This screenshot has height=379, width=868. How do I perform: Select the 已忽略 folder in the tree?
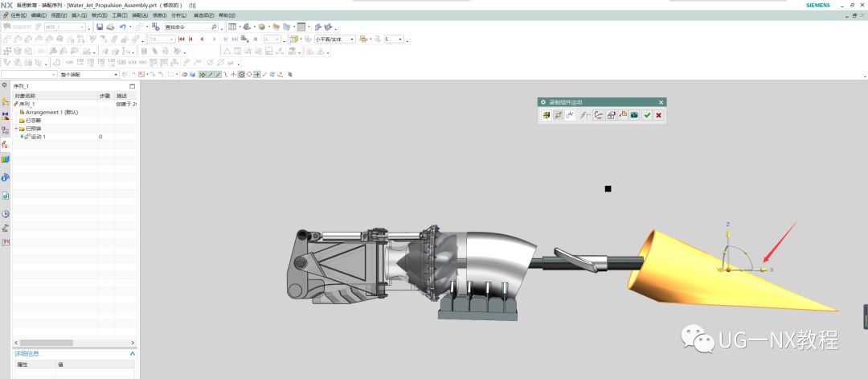click(x=33, y=120)
